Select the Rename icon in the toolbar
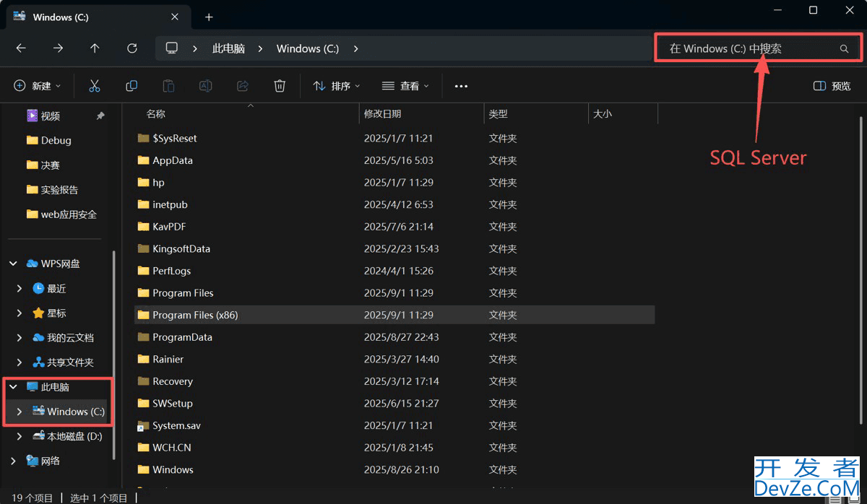 pos(205,85)
